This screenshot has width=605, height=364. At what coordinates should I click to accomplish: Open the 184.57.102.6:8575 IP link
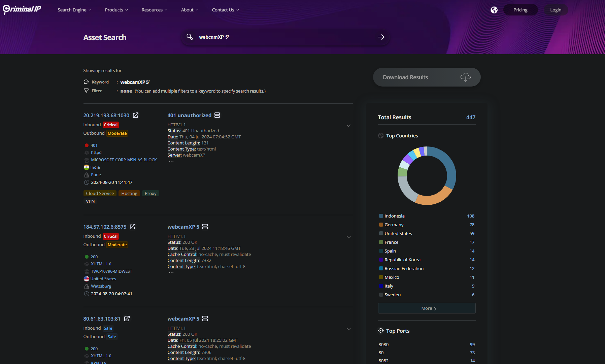[x=105, y=227]
